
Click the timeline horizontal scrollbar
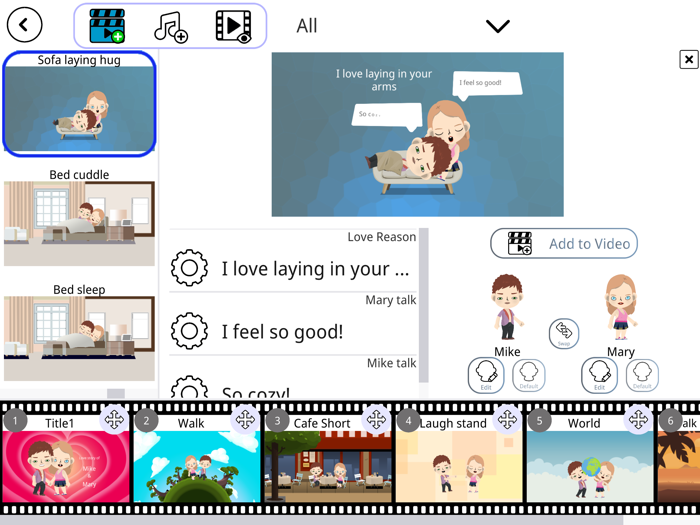pyautogui.click(x=311, y=521)
